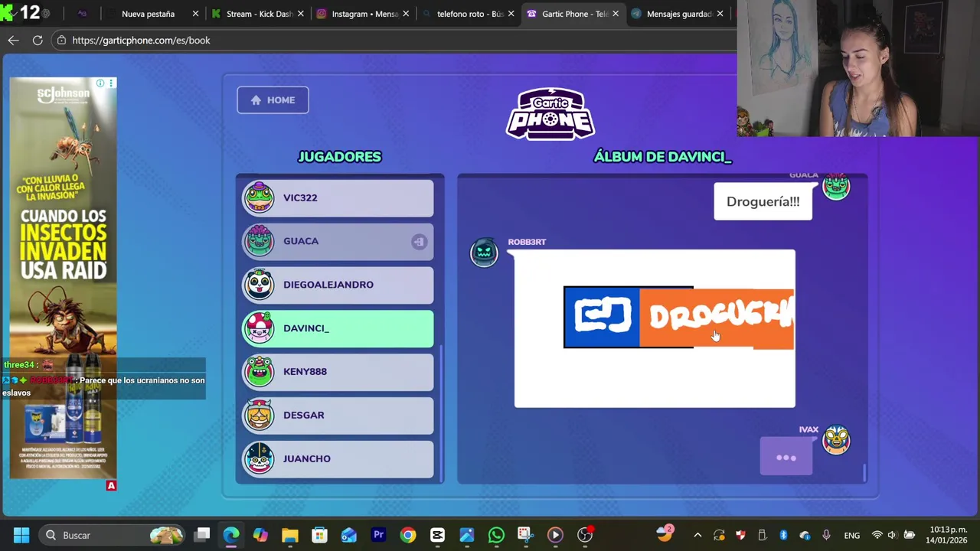Open File Explorer from taskbar
Viewport: 980px width, 551px height.
click(290, 535)
